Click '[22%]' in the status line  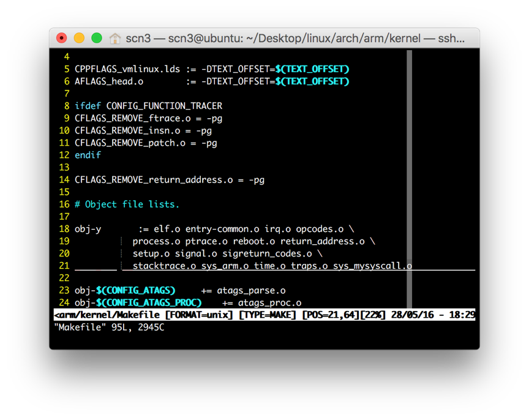[x=372, y=315]
